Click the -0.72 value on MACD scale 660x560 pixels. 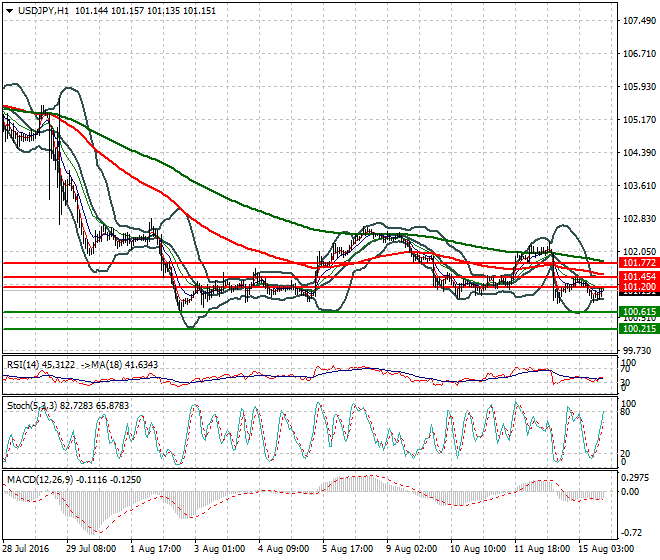[633, 532]
